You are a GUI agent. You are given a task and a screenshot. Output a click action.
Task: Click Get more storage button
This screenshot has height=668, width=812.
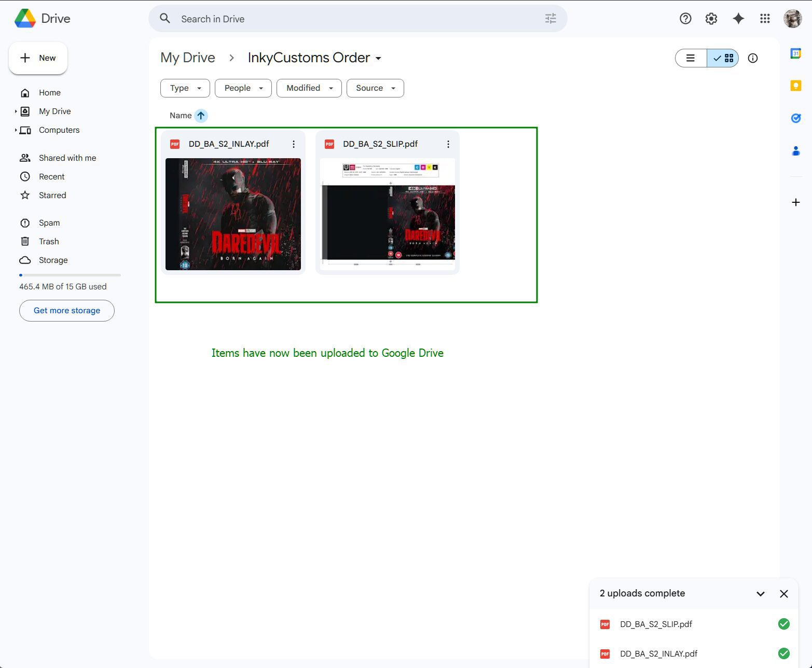pyautogui.click(x=67, y=311)
